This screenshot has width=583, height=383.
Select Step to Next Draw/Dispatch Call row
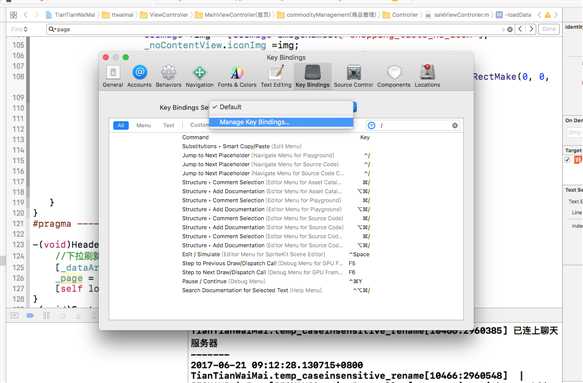coord(277,272)
